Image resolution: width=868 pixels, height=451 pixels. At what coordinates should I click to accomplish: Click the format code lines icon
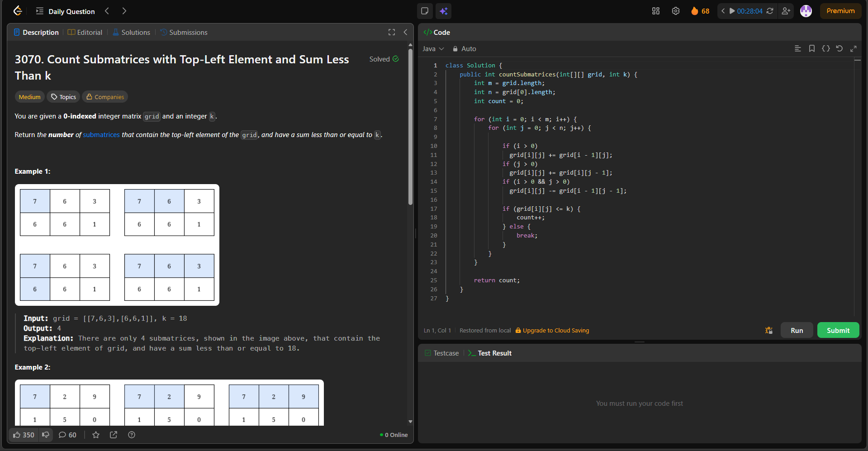pyautogui.click(x=797, y=49)
